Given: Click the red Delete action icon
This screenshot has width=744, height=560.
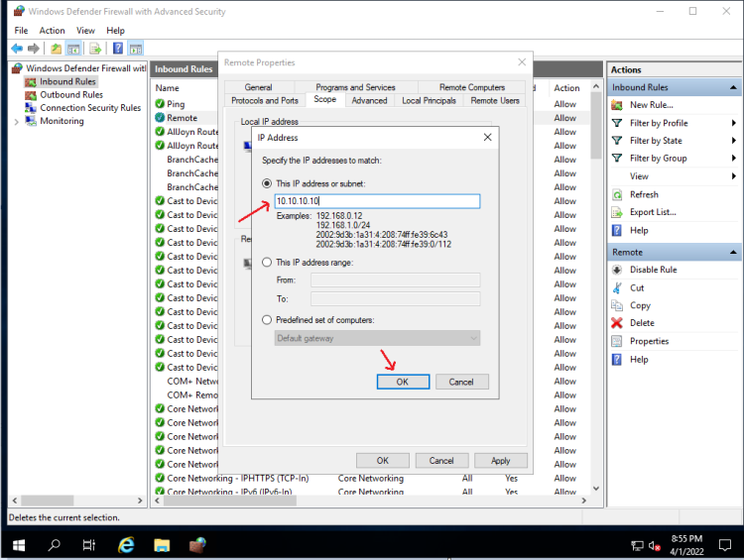Looking at the screenshot, I should [617, 323].
